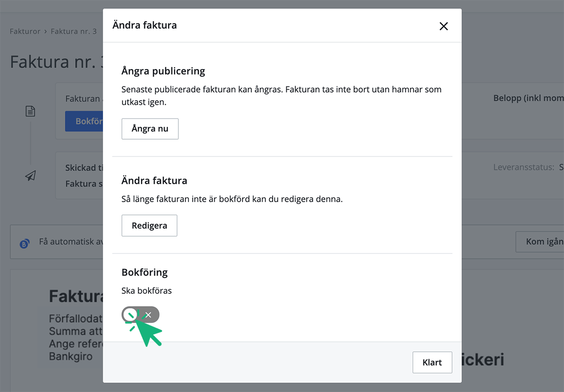Click the paper plane send icon beside Skickad

coord(30,175)
